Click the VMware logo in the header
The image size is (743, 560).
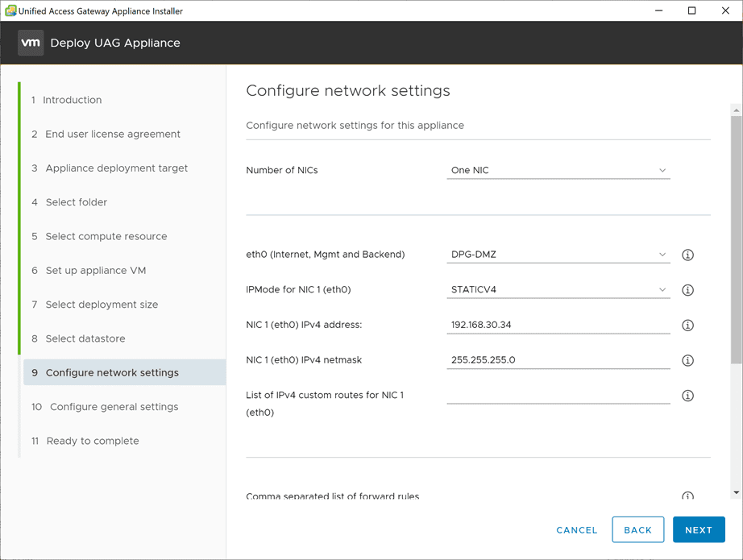pyautogui.click(x=31, y=42)
